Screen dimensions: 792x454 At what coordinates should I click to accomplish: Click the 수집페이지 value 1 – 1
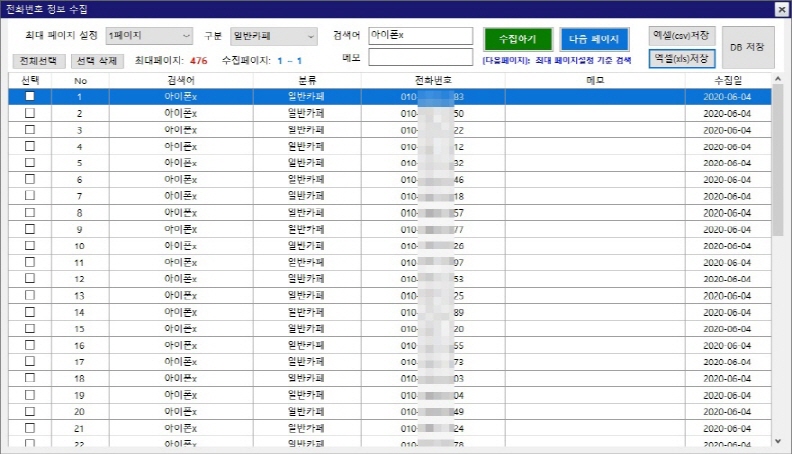[289, 61]
